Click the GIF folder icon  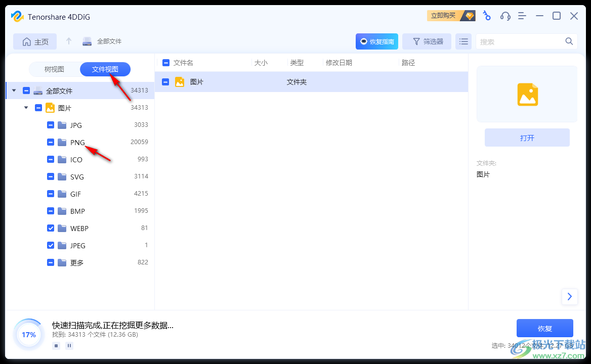[x=62, y=194]
